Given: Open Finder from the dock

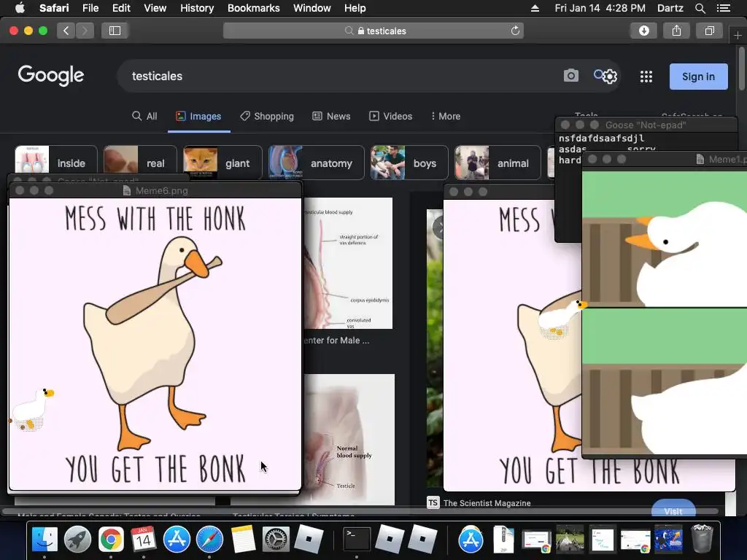Looking at the screenshot, I should point(44,540).
